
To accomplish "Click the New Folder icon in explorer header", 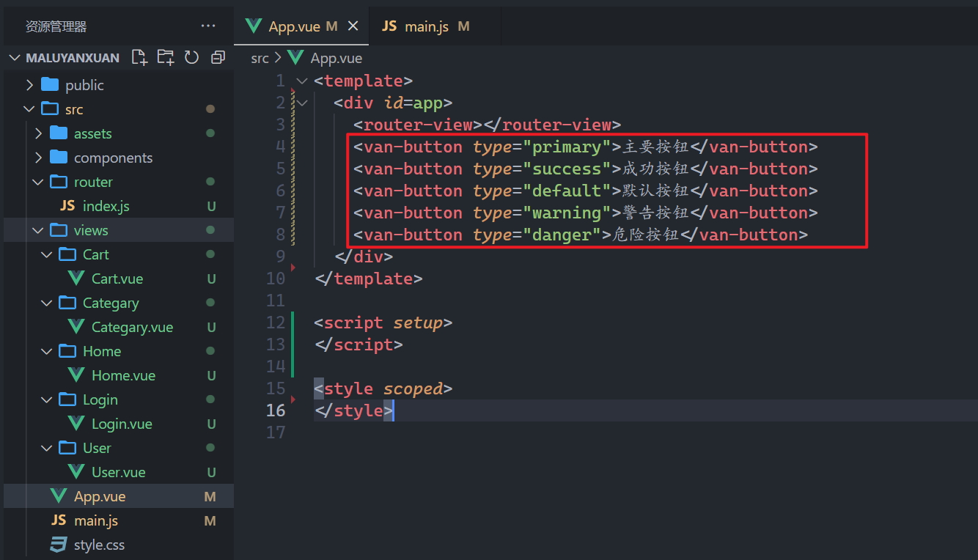I will [166, 57].
